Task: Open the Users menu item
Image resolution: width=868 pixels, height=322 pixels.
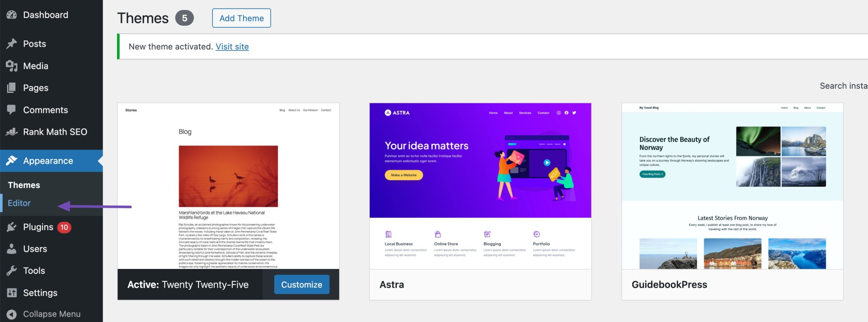Action: coord(51,249)
